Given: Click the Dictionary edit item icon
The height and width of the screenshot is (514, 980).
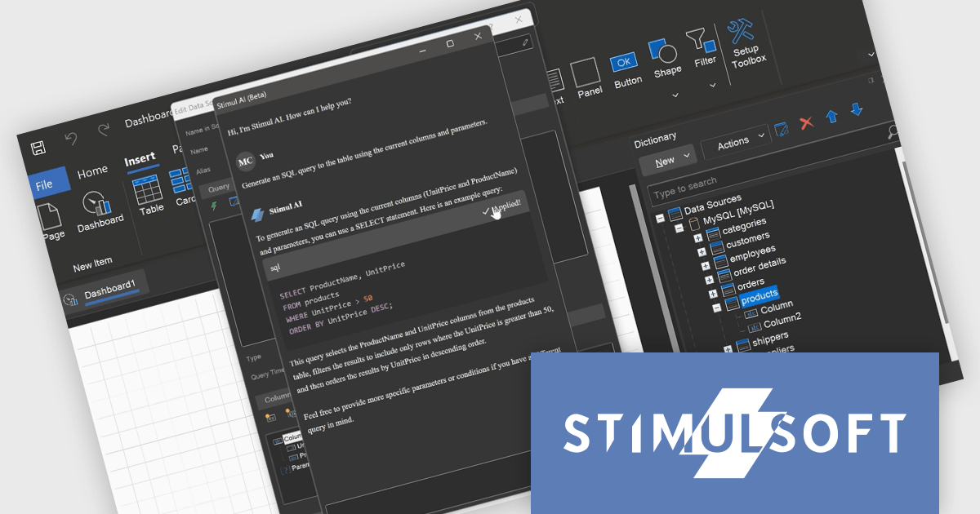Looking at the screenshot, I should coord(781,130).
